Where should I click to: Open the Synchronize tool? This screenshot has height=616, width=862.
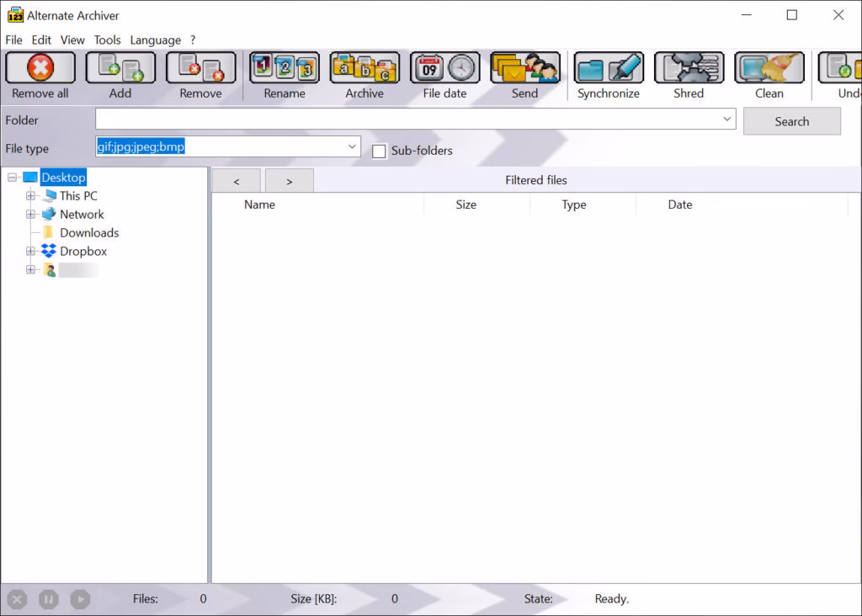[608, 68]
